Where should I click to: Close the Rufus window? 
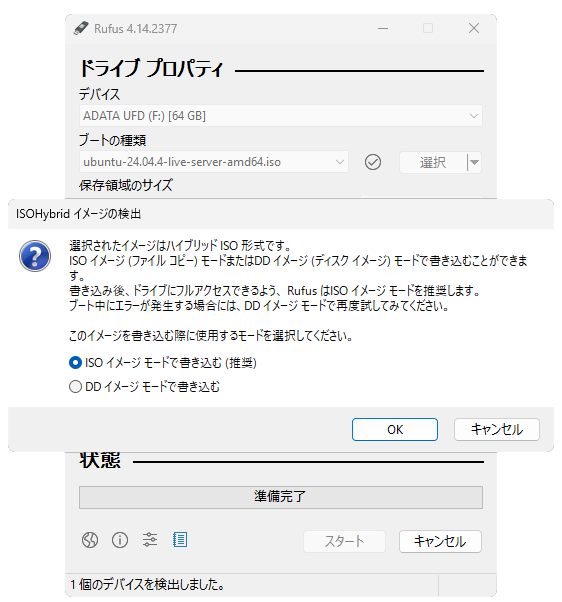click(x=474, y=28)
